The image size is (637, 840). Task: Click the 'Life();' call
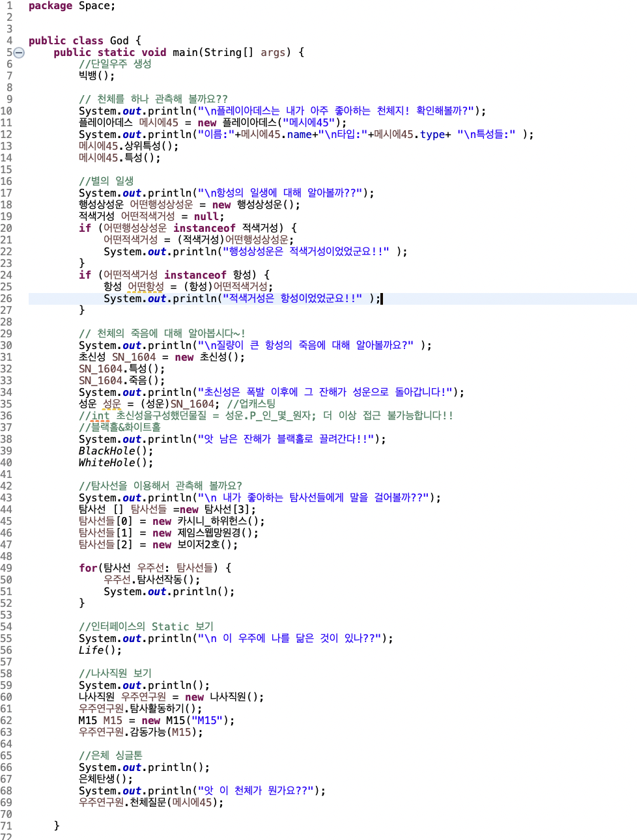pos(100,651)
